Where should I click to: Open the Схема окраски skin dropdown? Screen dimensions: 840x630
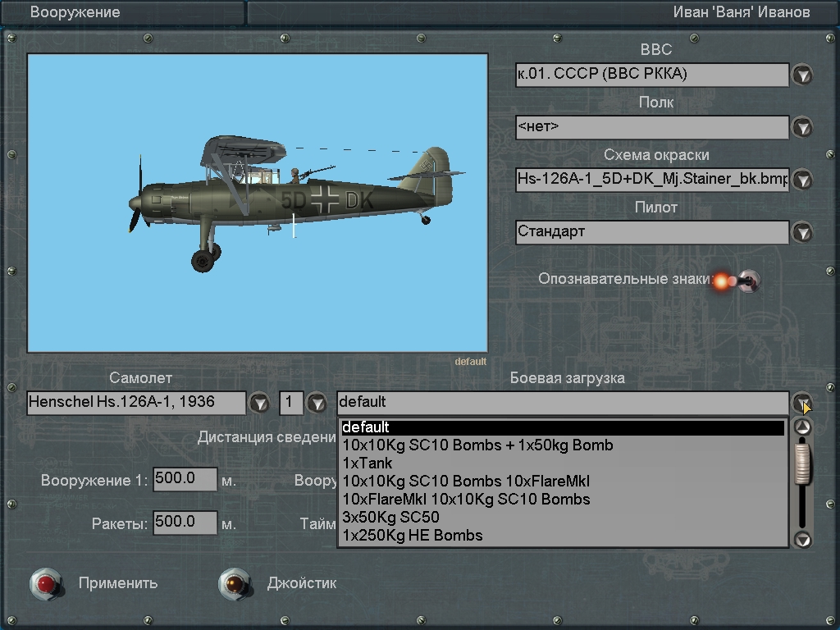click(x=801, y=180)
